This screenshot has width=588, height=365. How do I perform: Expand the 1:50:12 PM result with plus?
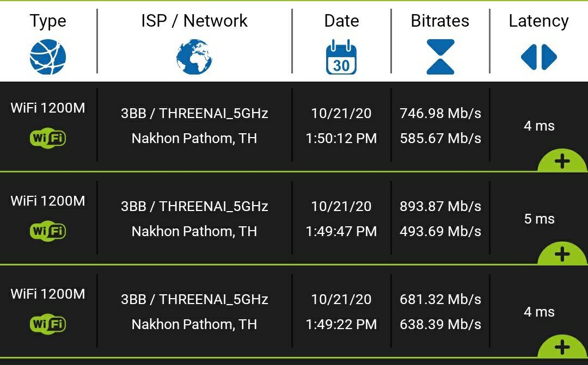point(562,162)
